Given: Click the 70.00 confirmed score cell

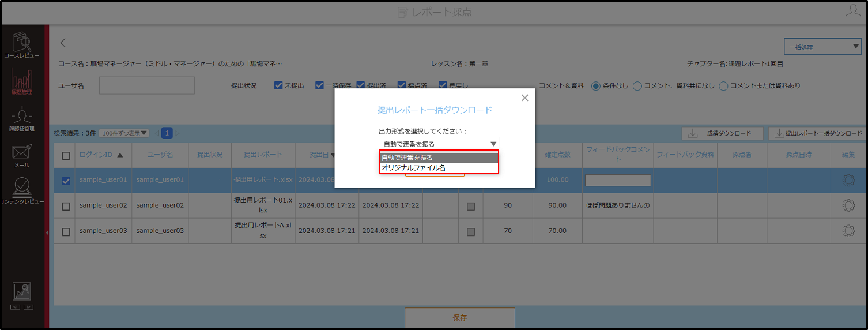Looking at the screenshot, I should pos(557,231).
